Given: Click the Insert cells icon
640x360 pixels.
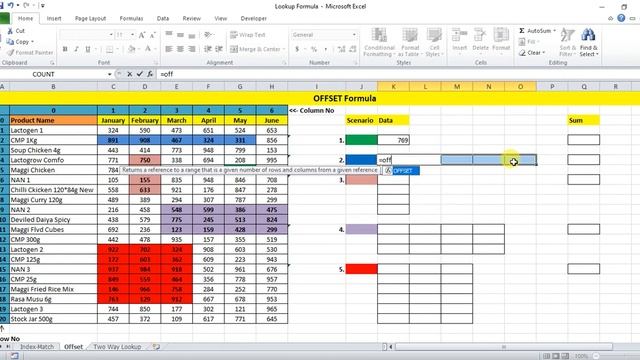Looking at the screenshot, I should click(460, 36).
